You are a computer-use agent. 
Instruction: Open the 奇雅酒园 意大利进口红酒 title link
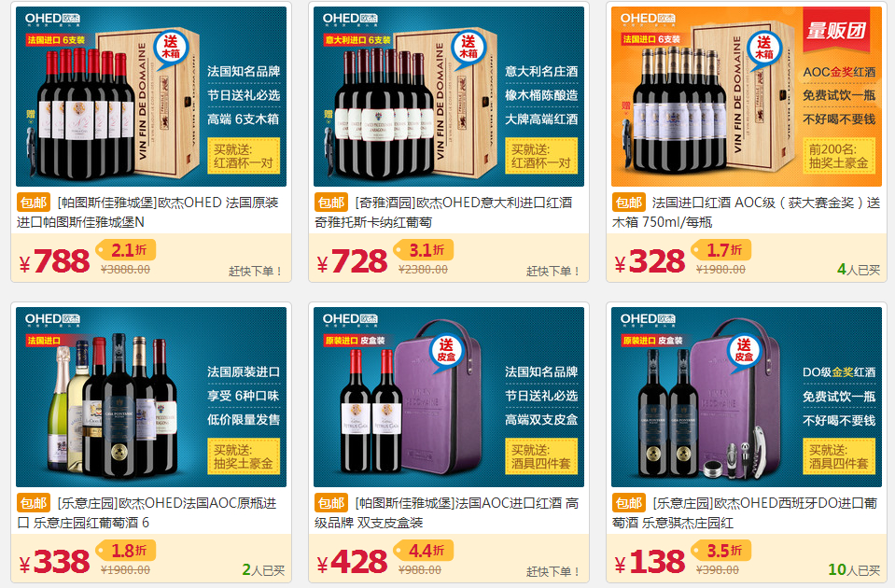tap(443, 213)
